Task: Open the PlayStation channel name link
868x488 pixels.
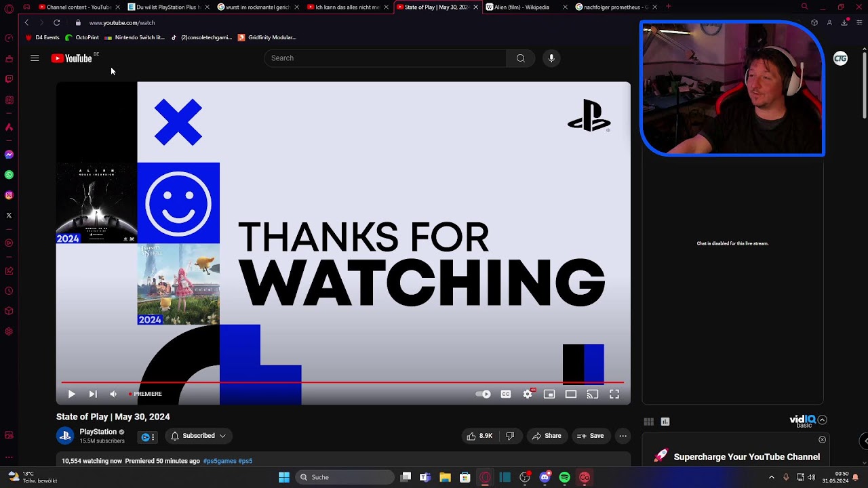Action: click(98, 432)
